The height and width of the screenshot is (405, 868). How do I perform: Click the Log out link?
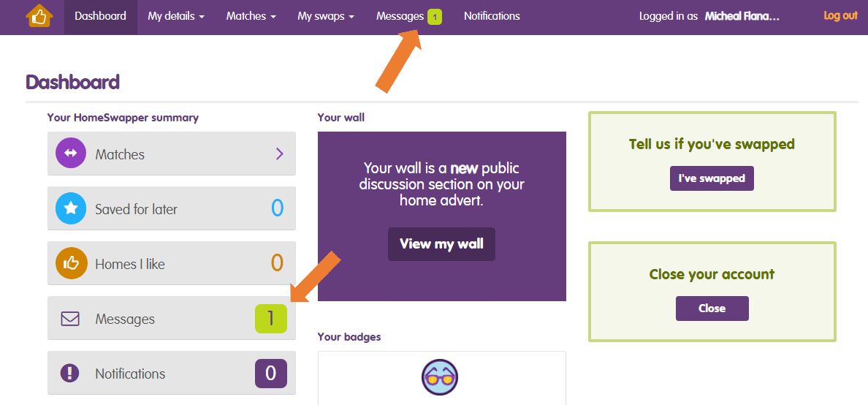840,15
